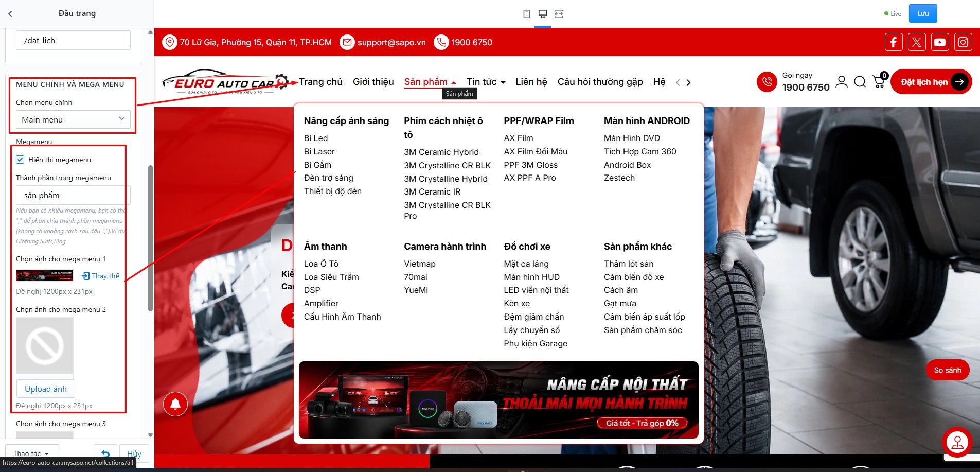The height and width of the screenshot is (472, 980).
Task: Open the Màn hình HUD link
Action: coord(532,277)
